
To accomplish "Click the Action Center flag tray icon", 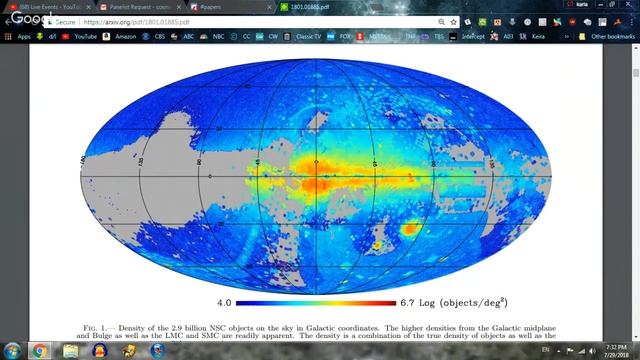I will (570, 351).
